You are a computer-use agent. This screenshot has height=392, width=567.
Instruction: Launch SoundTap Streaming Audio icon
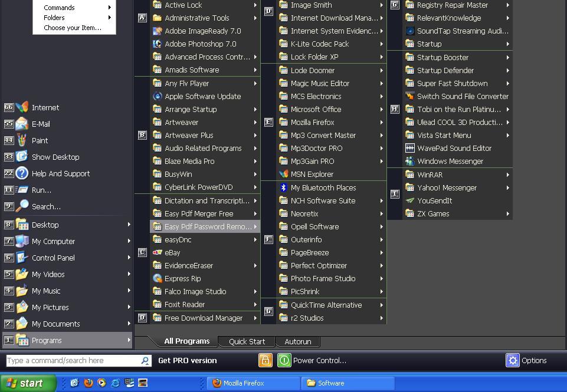409,31
